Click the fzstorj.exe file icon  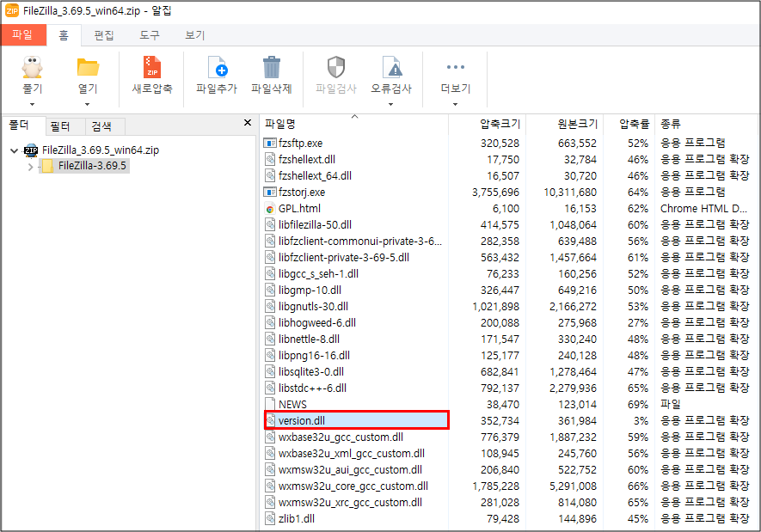pos(270,192)
